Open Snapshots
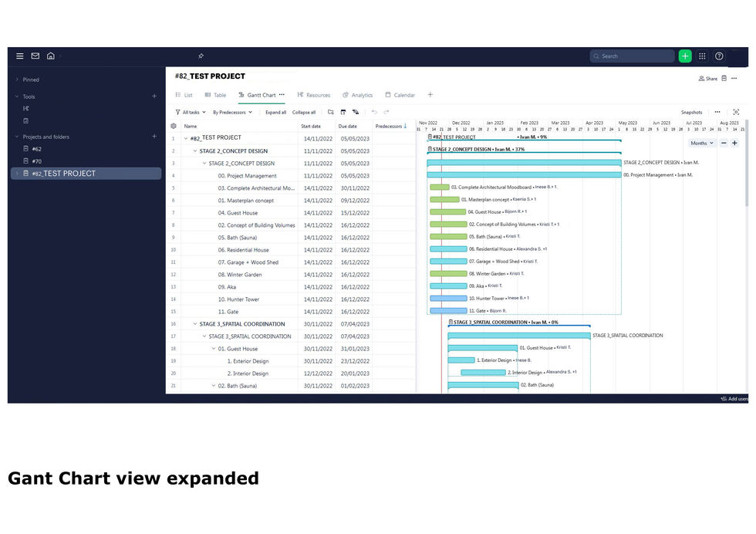The image size is (756, 534). [x=691, y=113]
